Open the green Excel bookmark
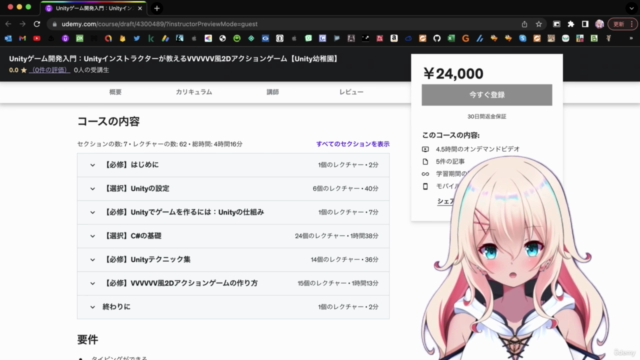Viewport: 640px width, 360px height. coord(451,38)
